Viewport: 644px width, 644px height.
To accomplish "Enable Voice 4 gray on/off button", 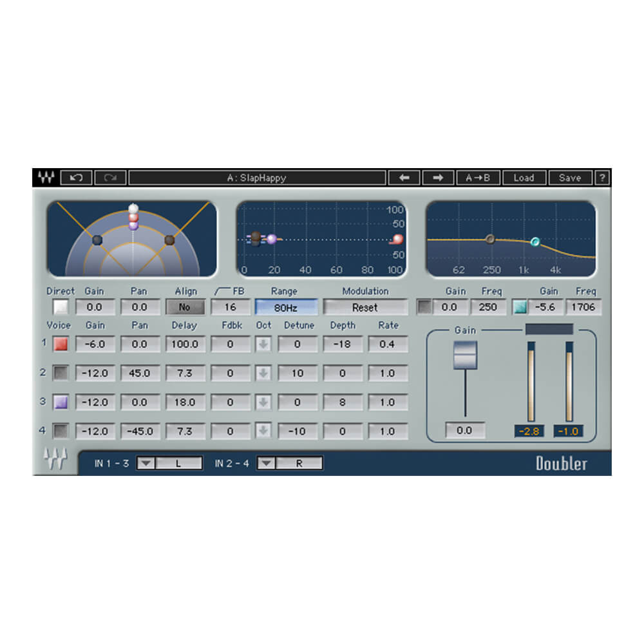I will pos(61,431).
